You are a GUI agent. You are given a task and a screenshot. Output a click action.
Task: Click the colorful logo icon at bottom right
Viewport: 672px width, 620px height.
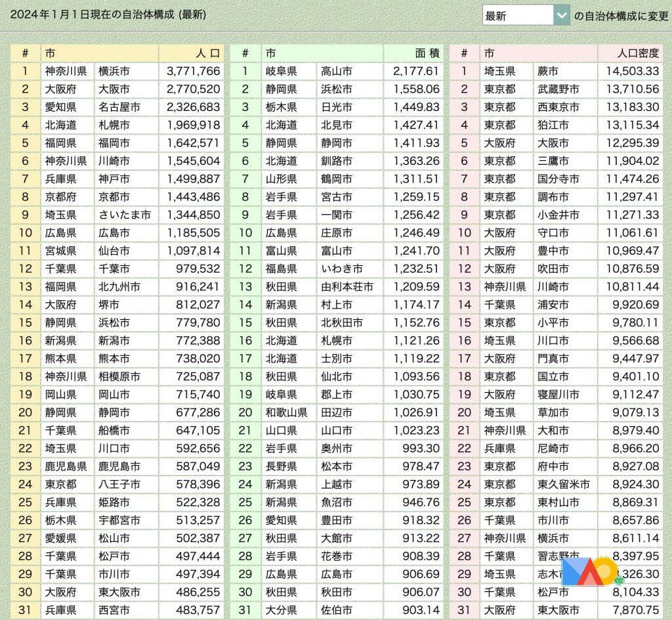[x=589, y=572]
